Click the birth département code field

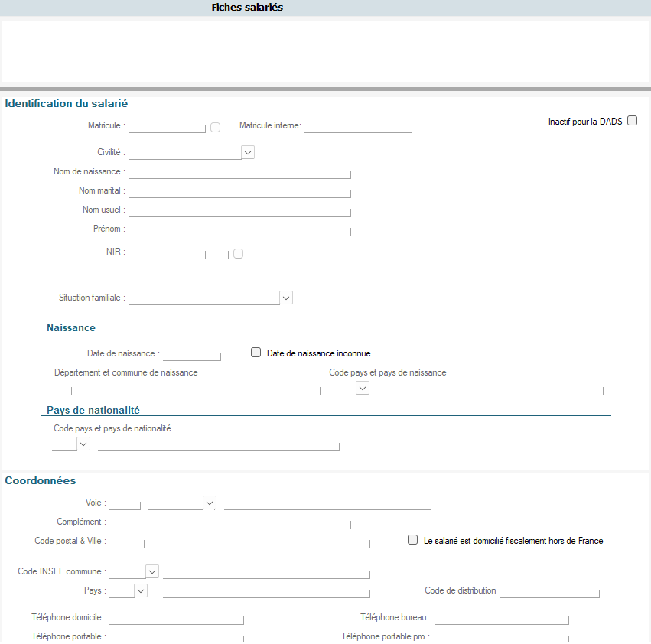tap(62, 389)
